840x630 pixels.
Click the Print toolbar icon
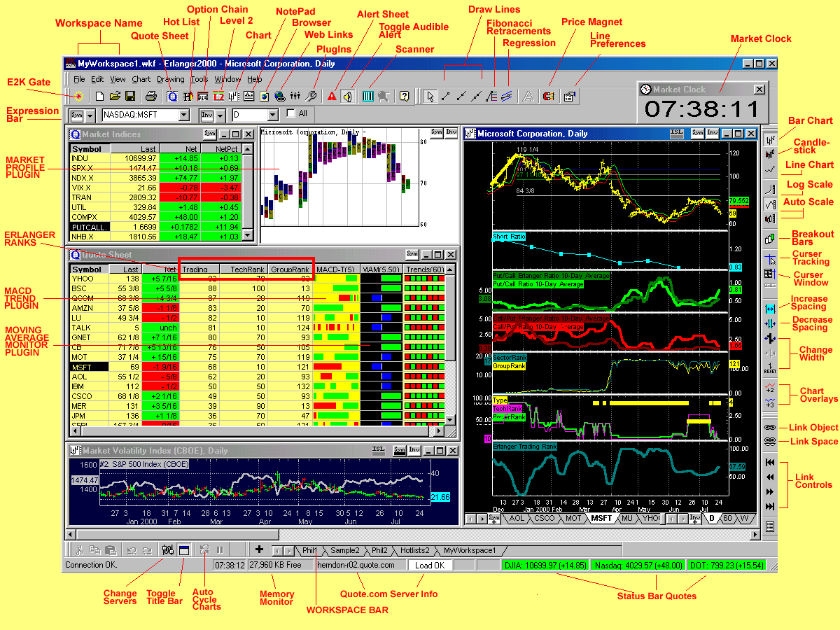click(x=150, y=96)
